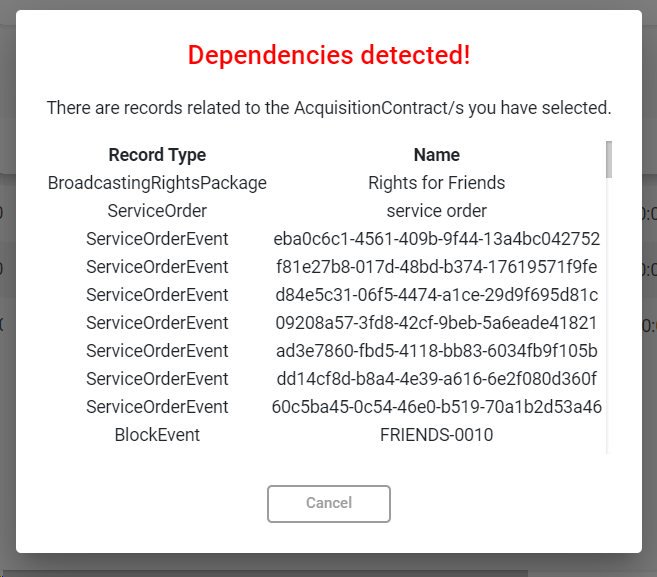The image size is (657, 577).
Task: Click the Record Type column header
Action: 157,155
